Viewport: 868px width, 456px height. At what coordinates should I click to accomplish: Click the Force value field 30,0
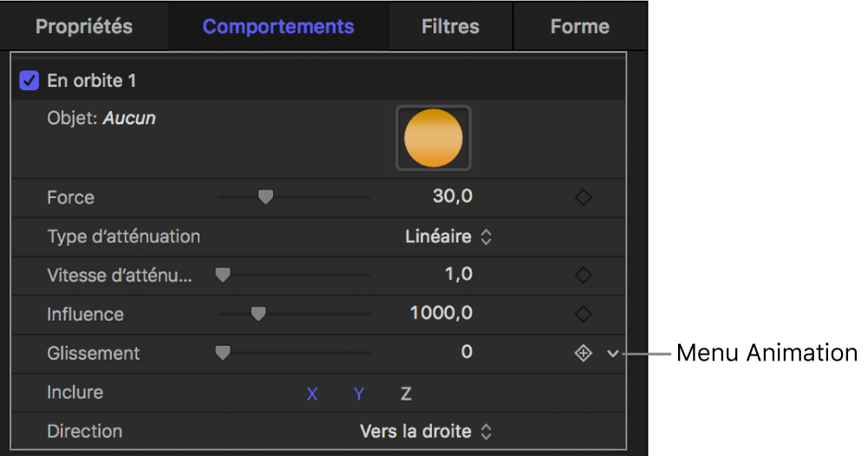coord(453,197)
